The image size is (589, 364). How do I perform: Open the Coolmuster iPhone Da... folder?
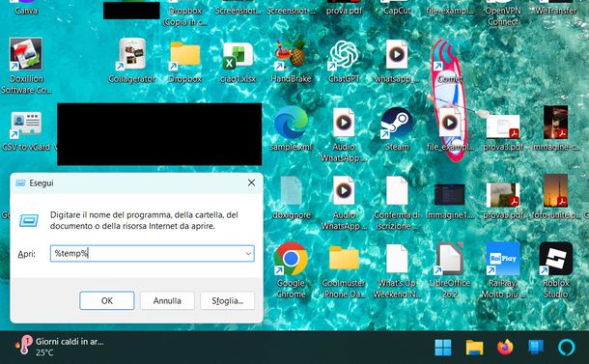point(344,259)
